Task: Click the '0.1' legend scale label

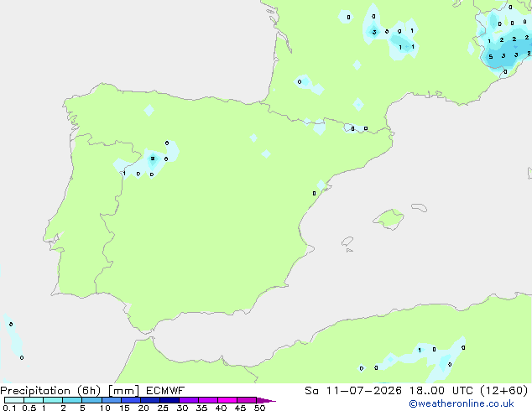Action: (9, 408)
